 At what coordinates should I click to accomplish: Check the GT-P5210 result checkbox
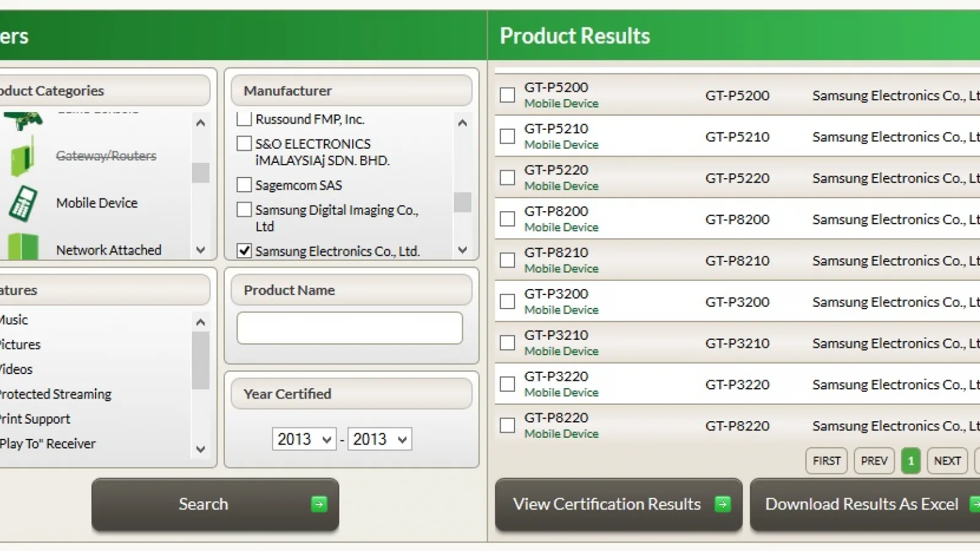click(x=507, y=136)
